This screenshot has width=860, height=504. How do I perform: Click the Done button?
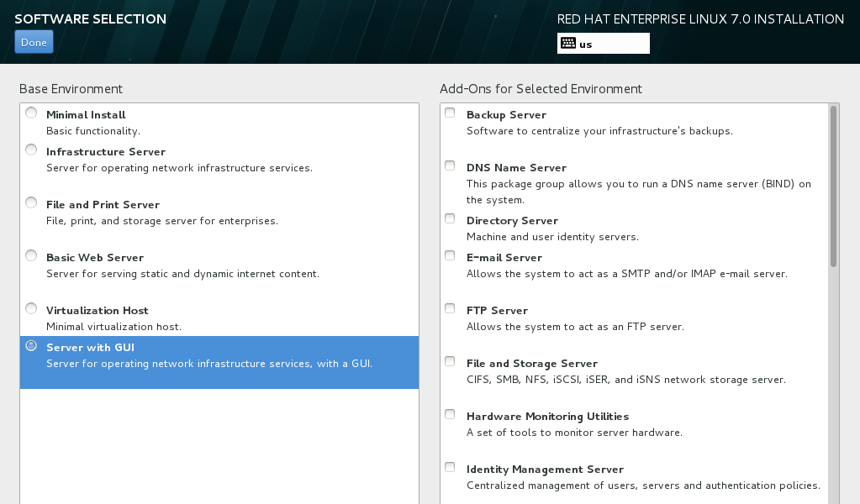pyautogui.click(x=34, y=42)
